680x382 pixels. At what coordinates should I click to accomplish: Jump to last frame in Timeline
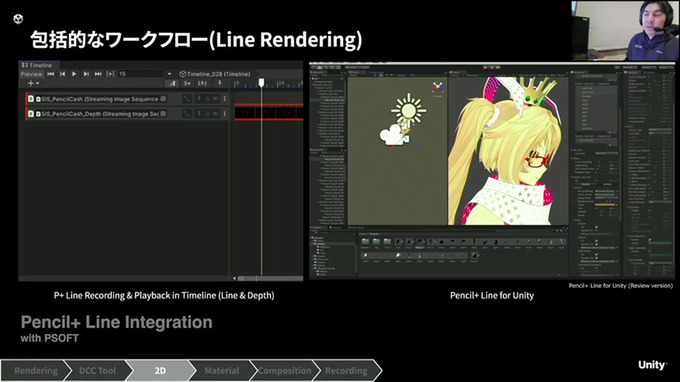(98, 74)
